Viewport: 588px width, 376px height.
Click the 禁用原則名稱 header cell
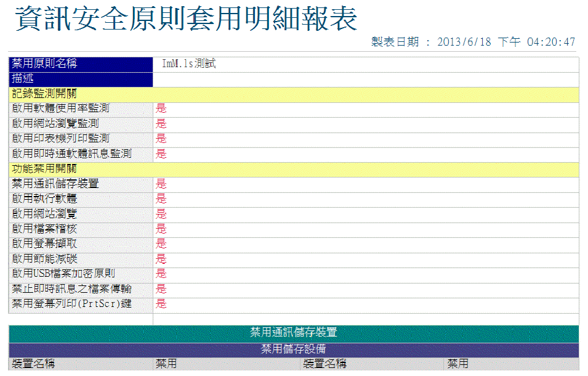[81, 64]
